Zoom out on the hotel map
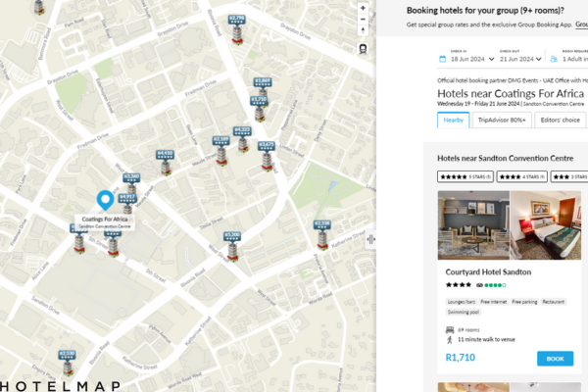The height and width of the screenshot is (392, 588). tap(364, 20)
